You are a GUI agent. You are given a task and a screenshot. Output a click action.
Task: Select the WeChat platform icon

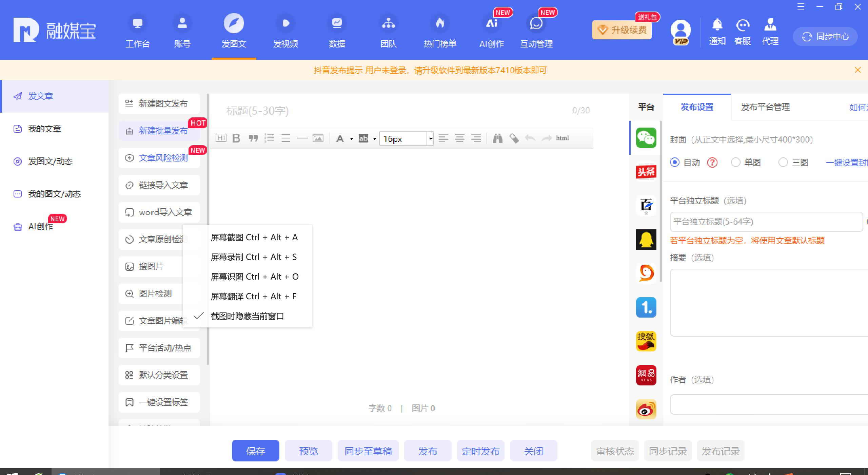(646, 138)
